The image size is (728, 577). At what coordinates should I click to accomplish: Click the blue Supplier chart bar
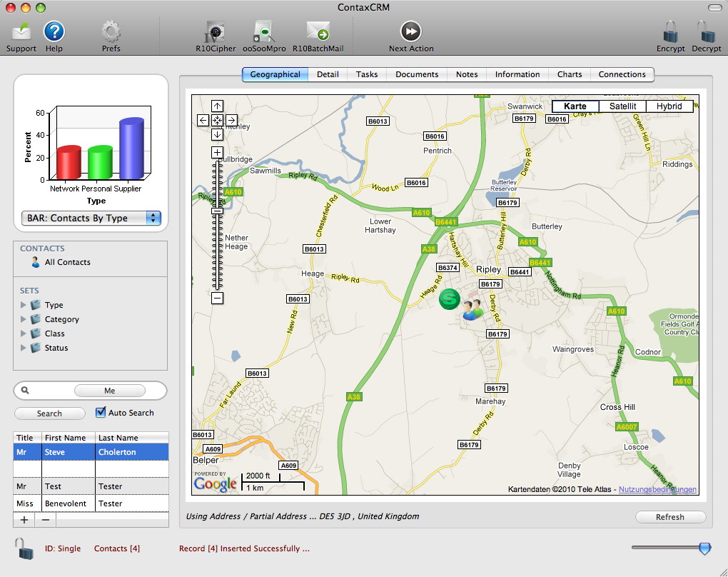click(x=131, y=149)
